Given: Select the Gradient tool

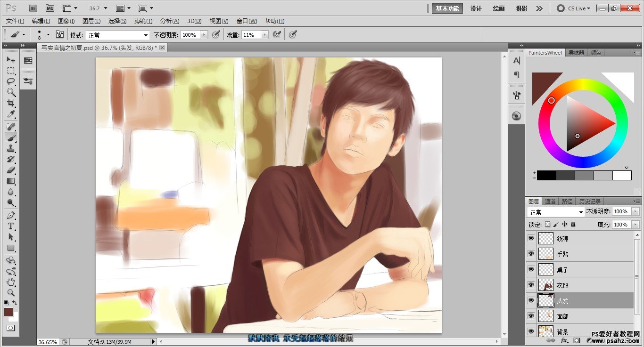Looking at the screenshot, I should [11, 181].
